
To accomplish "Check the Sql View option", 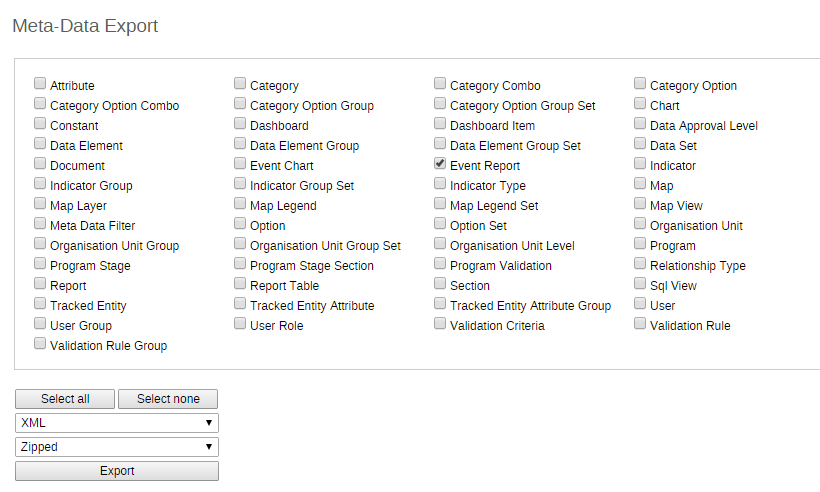I will click(x=640, y=284).
